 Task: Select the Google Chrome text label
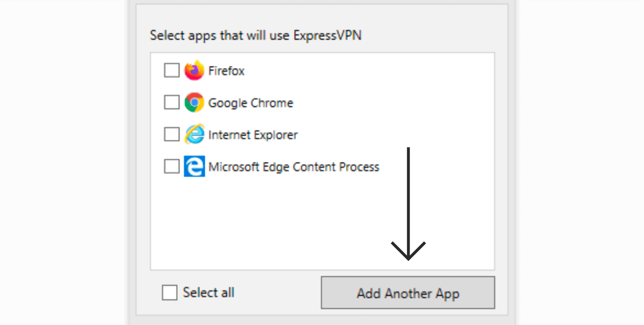[250, 103]
